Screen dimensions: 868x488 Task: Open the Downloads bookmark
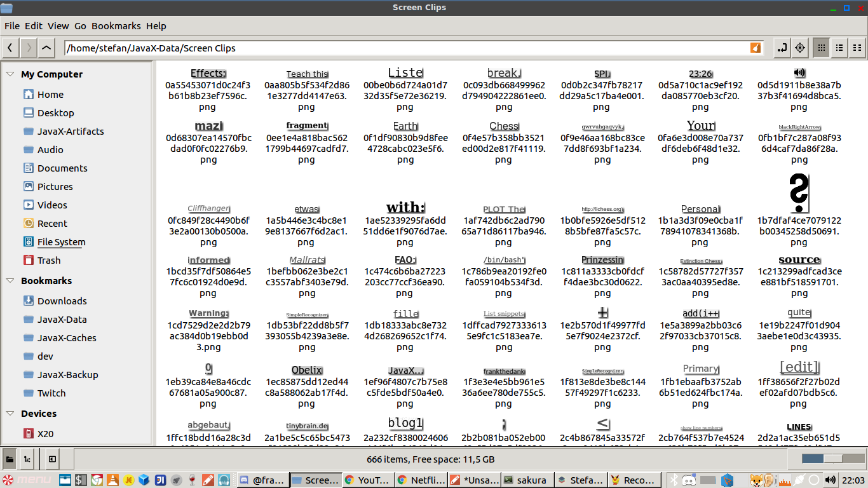tap(62, 301)
